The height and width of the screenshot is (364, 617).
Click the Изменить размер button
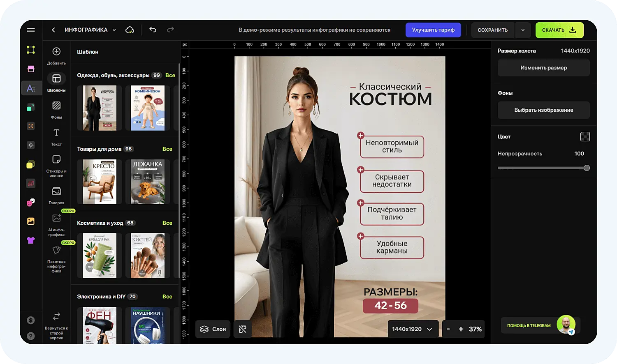(543, 68)
